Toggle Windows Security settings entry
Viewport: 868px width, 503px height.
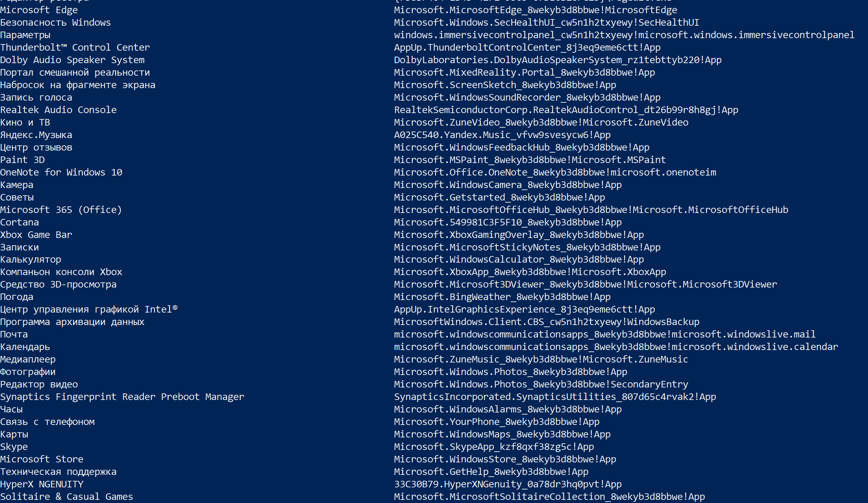coord(55,22)
